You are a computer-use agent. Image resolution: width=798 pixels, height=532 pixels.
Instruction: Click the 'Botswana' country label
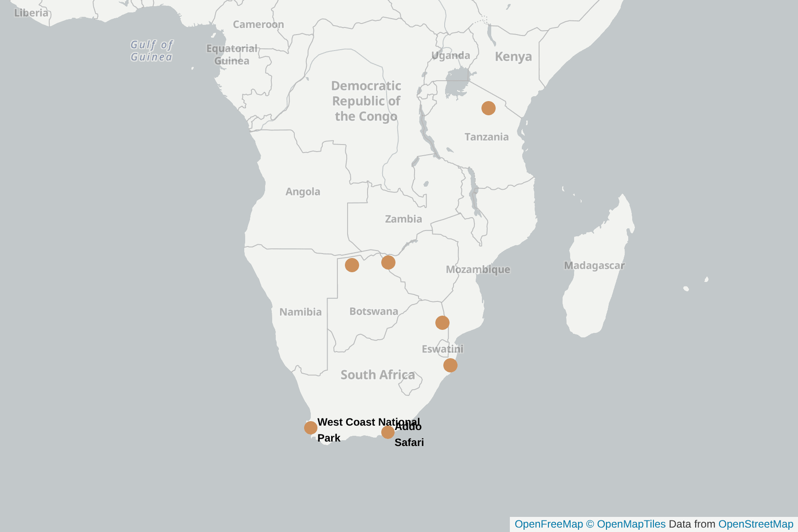pyautogui.click(x=374, y=311)
